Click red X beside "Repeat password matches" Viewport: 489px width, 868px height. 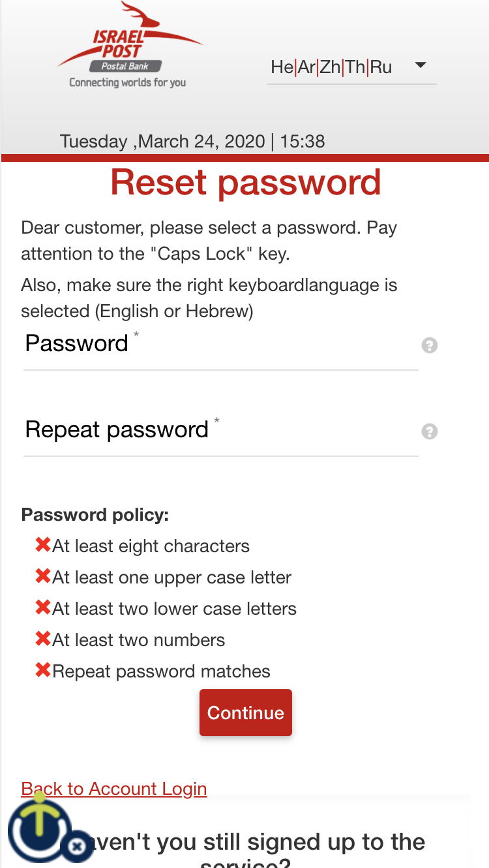43,670
